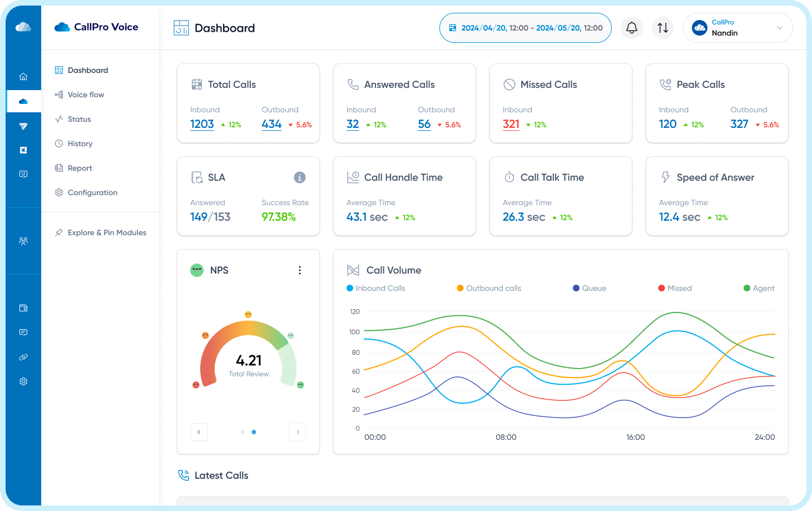Go to Status in sidebar
Image resolution: width=812 pixels, height=511 pixels.
tap(73, 119)
